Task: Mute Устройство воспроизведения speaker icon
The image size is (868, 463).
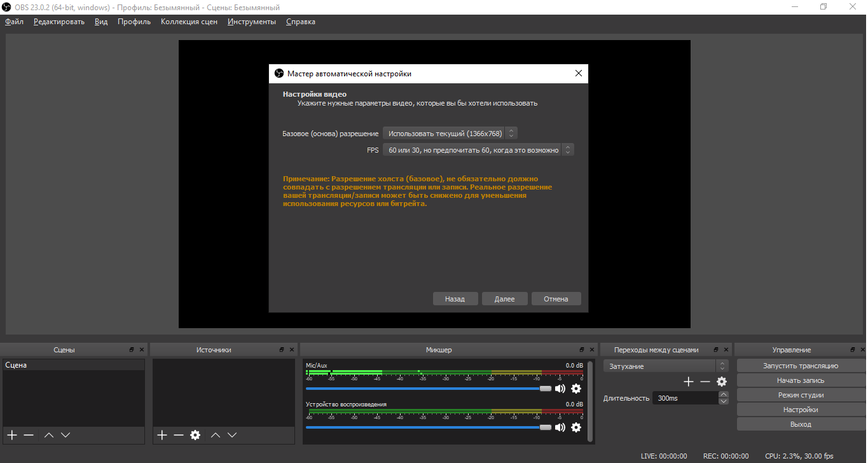Action: click(560, 427)
